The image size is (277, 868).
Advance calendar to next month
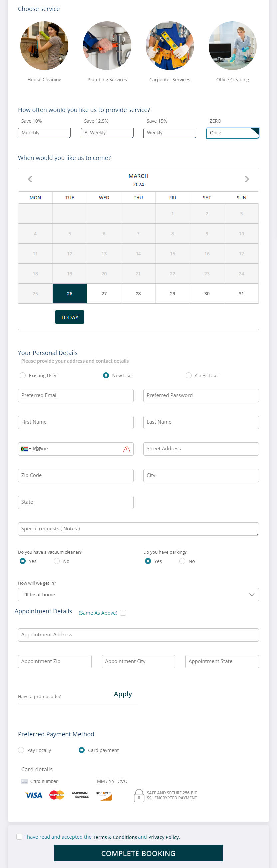point(247,179)
